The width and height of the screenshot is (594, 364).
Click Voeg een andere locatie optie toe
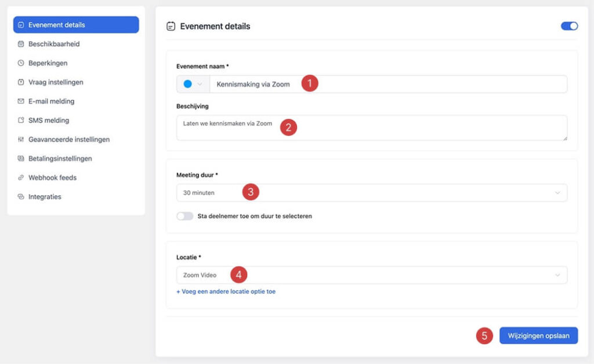coord(226,292)
